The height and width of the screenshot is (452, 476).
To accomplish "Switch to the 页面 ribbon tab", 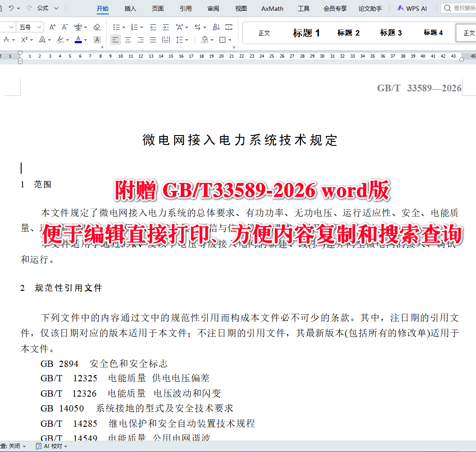I will click(158, 9).
